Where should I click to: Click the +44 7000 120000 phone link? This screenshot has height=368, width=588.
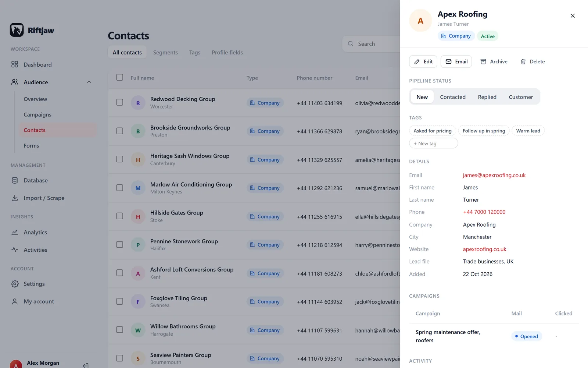coord(484,212)
